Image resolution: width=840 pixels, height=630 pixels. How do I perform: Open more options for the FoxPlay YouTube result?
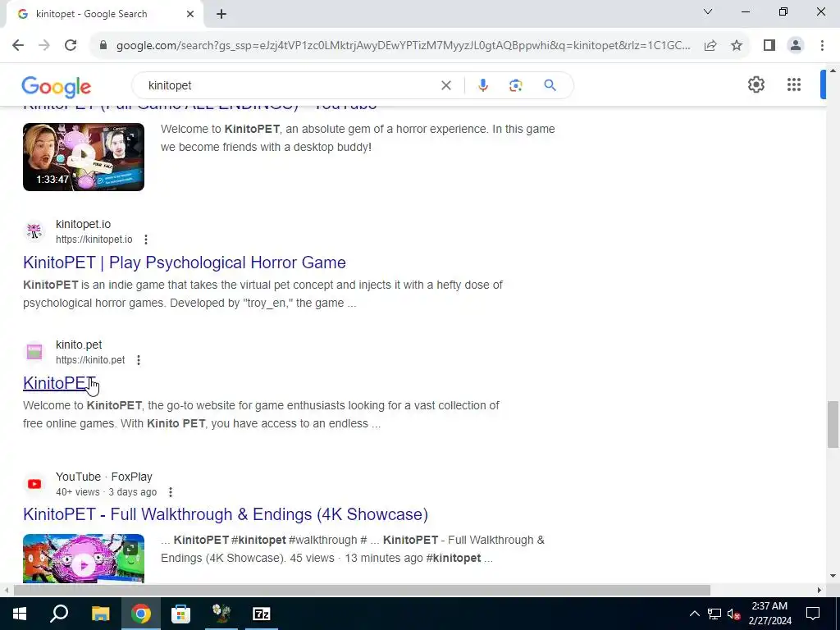[x=171, y=492]
